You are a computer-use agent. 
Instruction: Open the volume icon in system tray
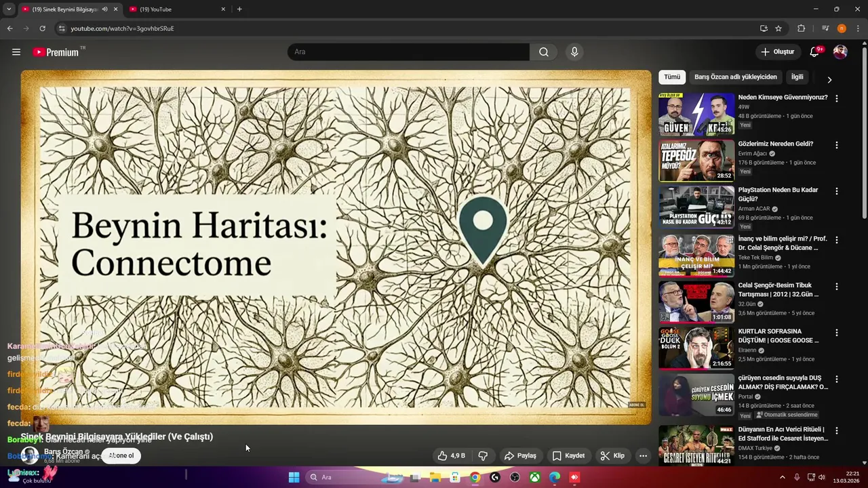(821, 477)
